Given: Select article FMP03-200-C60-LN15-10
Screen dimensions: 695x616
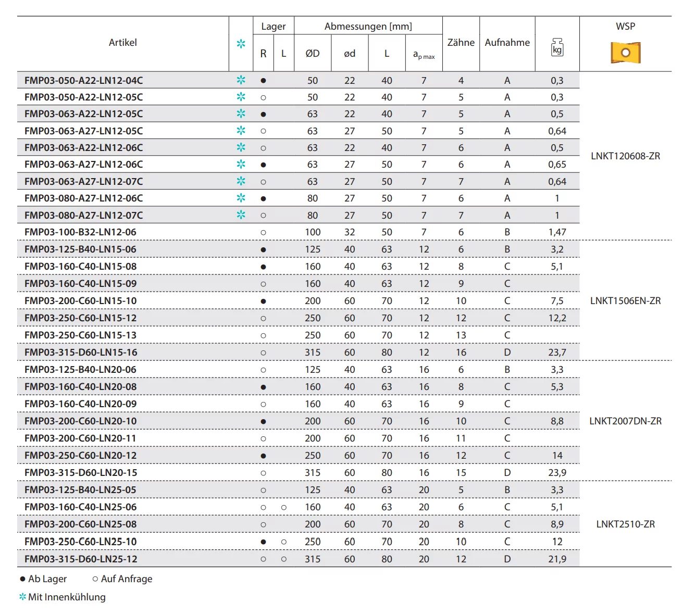Looking at the screenshot, I should [x=80, y=301].
